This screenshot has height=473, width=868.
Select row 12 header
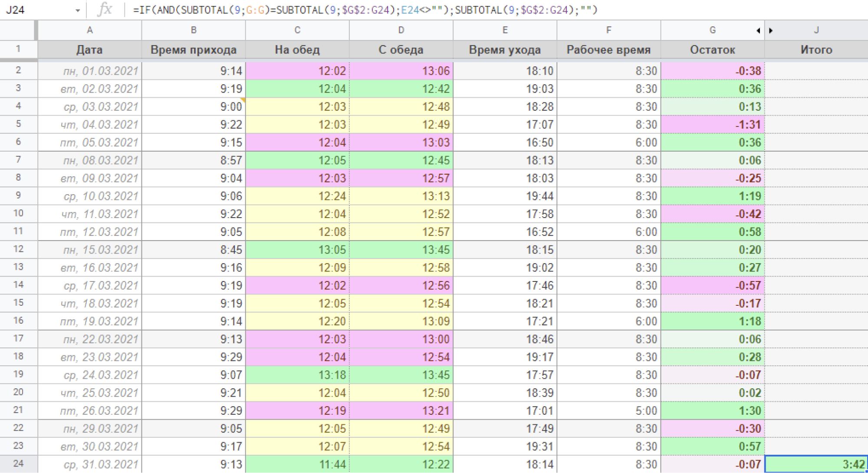pyautogui.click(x=18, y=249)
